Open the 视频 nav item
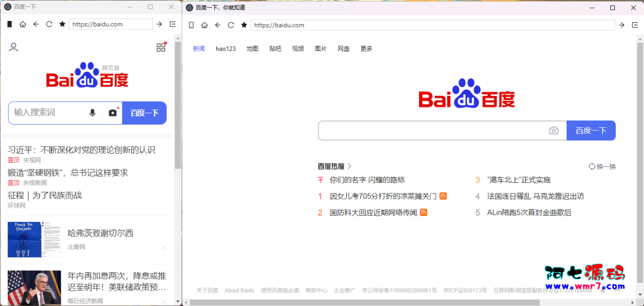Screen dimensions: 644x306 (298, 49)
